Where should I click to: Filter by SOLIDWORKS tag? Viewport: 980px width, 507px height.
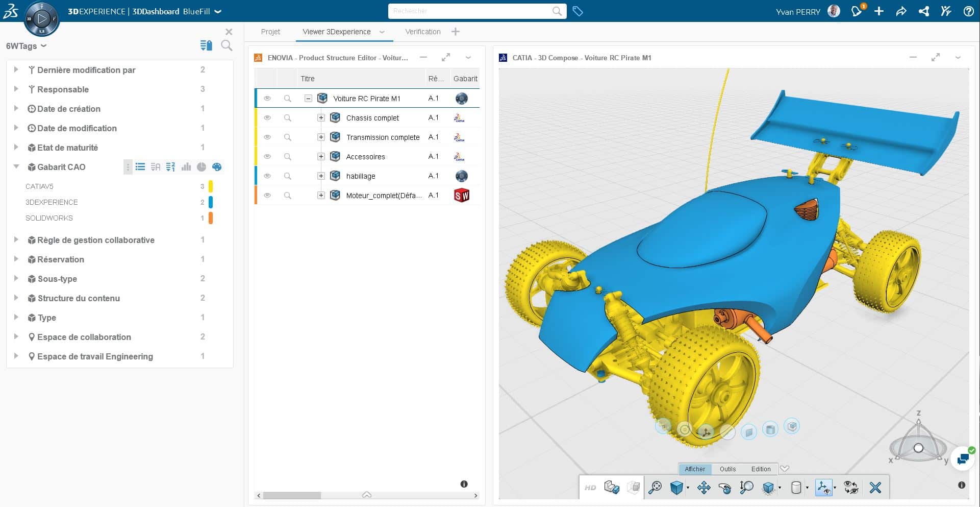[x=49, y=218]
